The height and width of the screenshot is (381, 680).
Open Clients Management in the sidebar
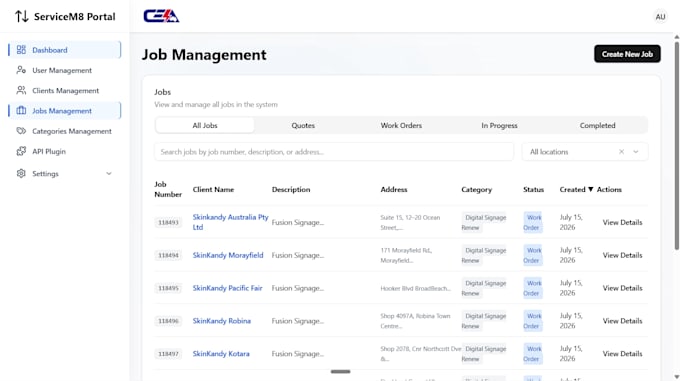tap(64, 90)
